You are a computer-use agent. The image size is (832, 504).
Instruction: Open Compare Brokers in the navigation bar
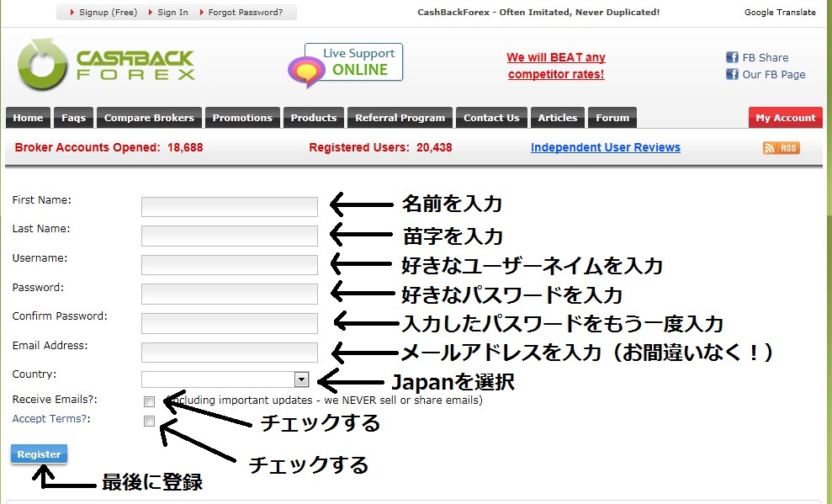coord(149,118)
